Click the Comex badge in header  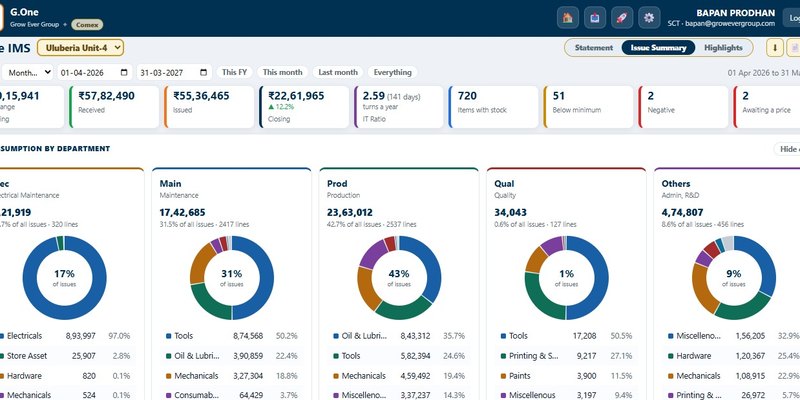[87, 24]
